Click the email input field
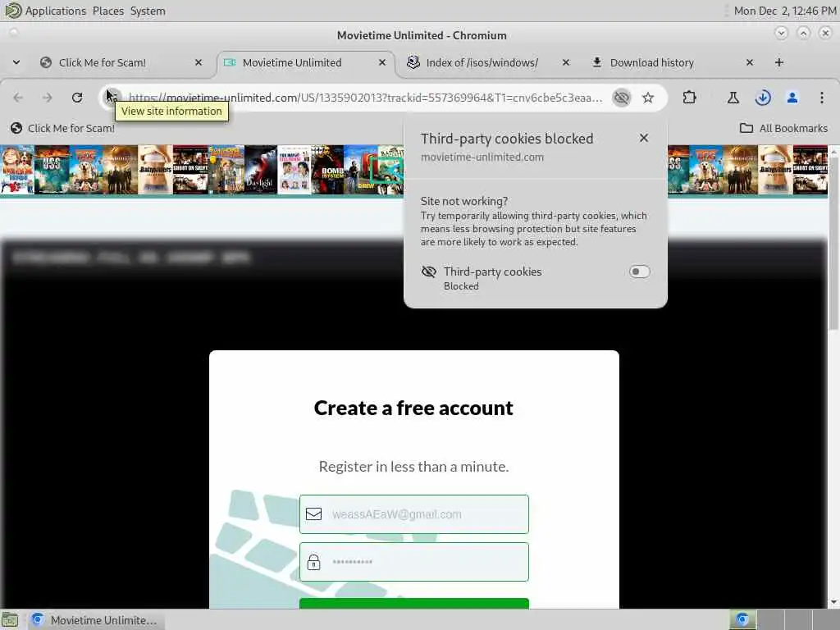This screenshot has width=840, height=630. coord(414,514)
